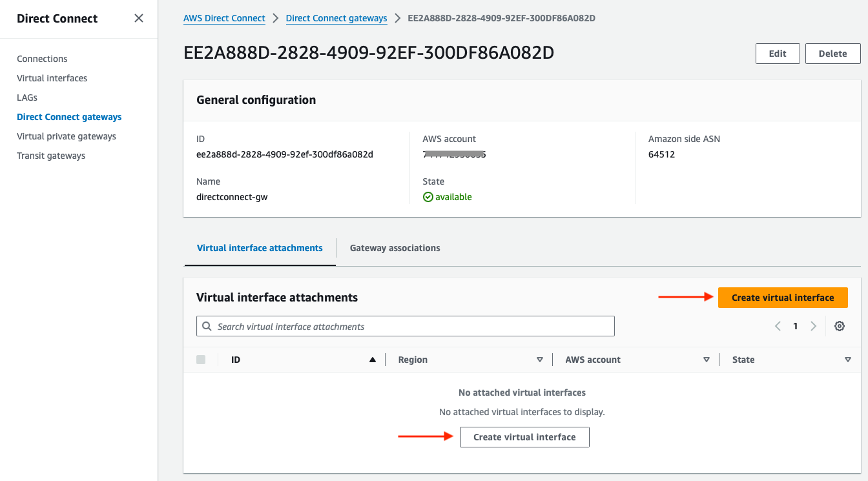Viewport: 868px width, 481px height.
Task: Select Direct Connect gateways in the sidebar
Action: 69,117
